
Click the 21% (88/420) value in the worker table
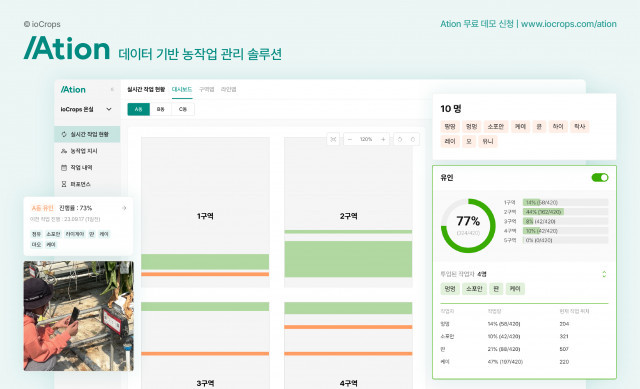click(x=504, y=349)
